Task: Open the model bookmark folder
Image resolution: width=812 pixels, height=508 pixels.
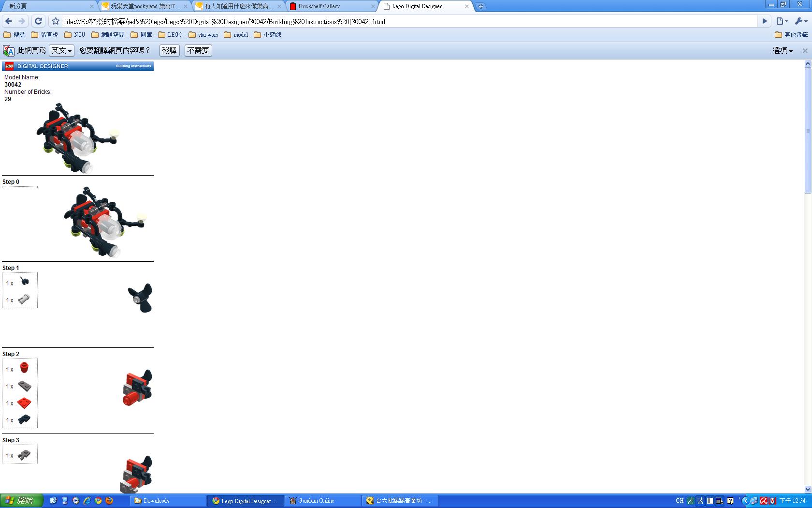Action: (236, 35)
